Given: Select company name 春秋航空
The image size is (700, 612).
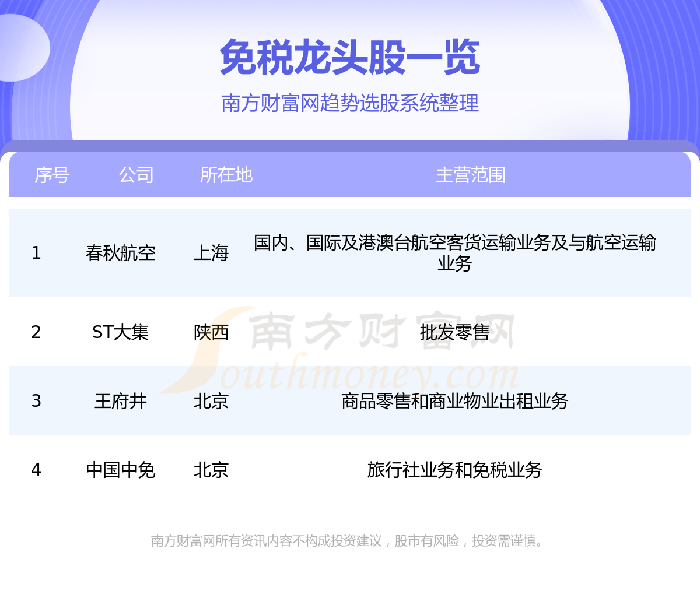Looking at the screenshot, I should (x=121, y=253).
